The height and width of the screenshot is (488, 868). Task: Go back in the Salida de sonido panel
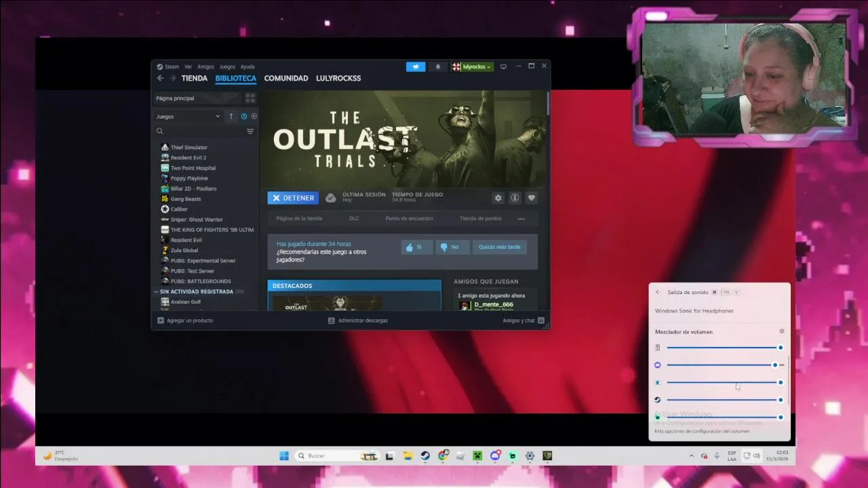pos(658,292)
